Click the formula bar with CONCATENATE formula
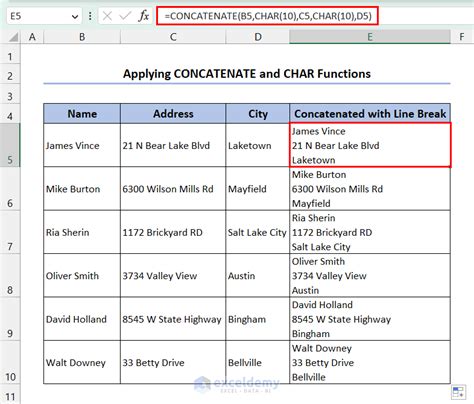 click(x=267, y=16)
